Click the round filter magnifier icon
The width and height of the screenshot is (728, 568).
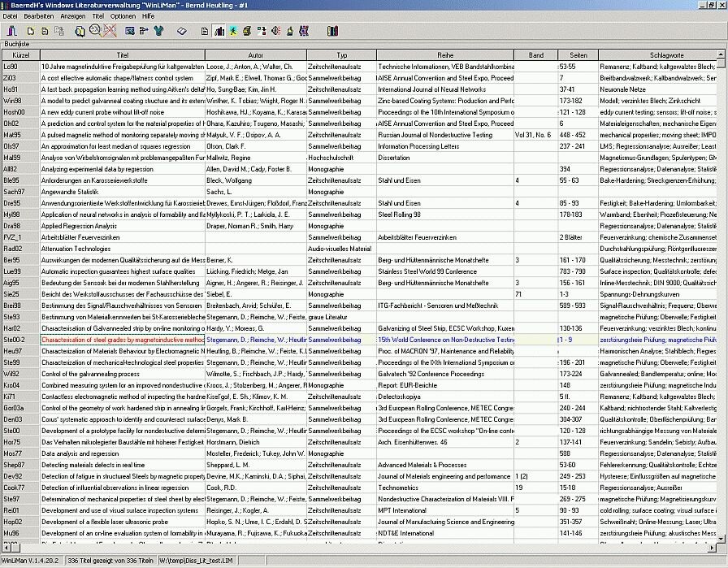point(95,31)
